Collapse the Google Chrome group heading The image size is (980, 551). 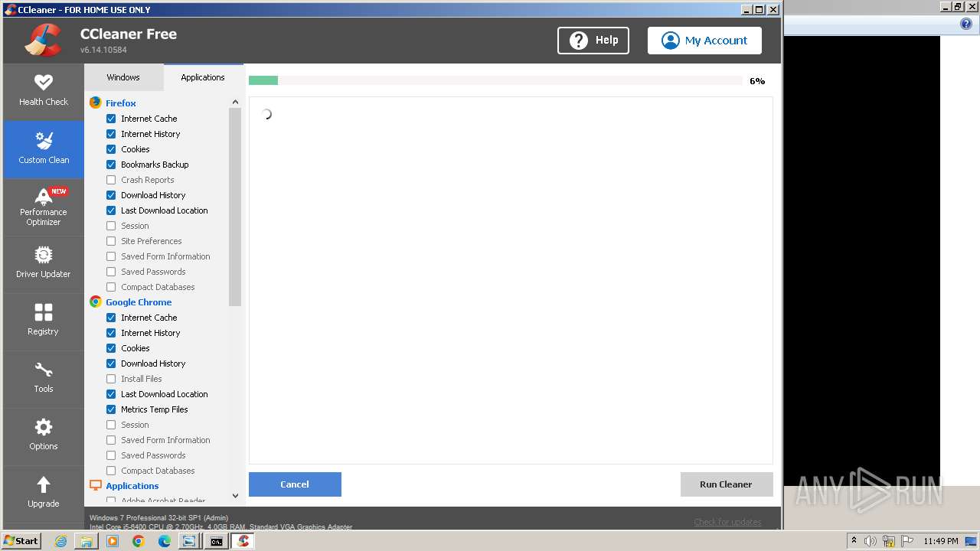click(139, 302)
